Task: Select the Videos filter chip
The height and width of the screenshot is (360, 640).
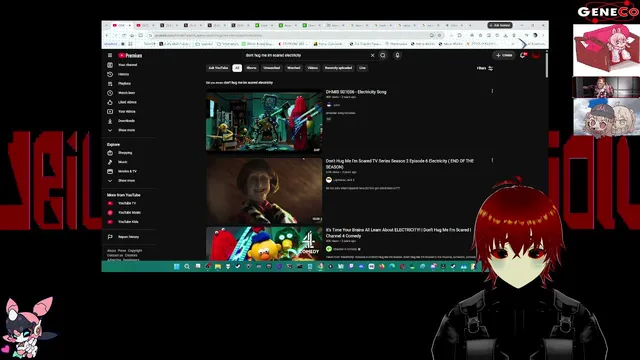Action: pos(313,68)
